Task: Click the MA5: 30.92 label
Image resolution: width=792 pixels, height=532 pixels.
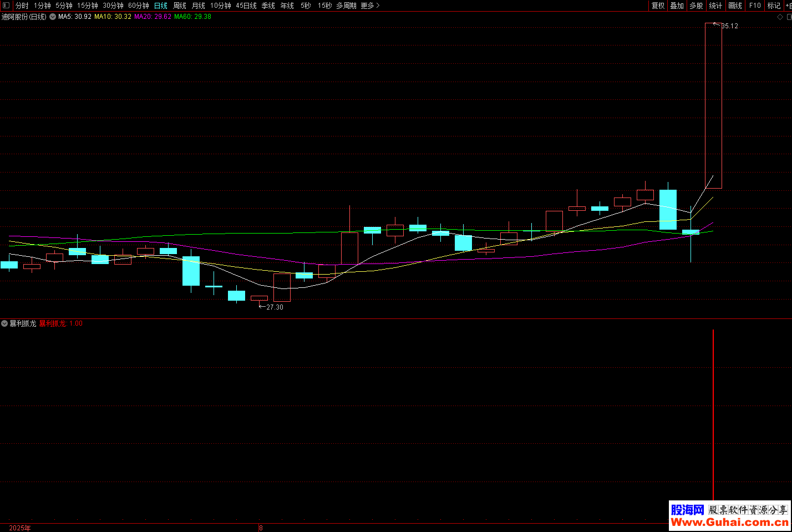Action: [75, 17]
